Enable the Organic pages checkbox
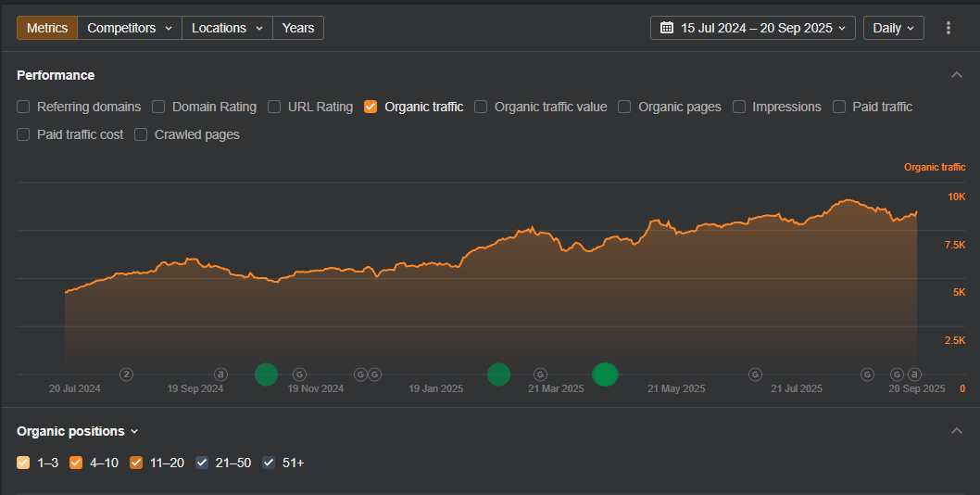The height and width of the screenshot is (495, 980). [x=624, y=107]
